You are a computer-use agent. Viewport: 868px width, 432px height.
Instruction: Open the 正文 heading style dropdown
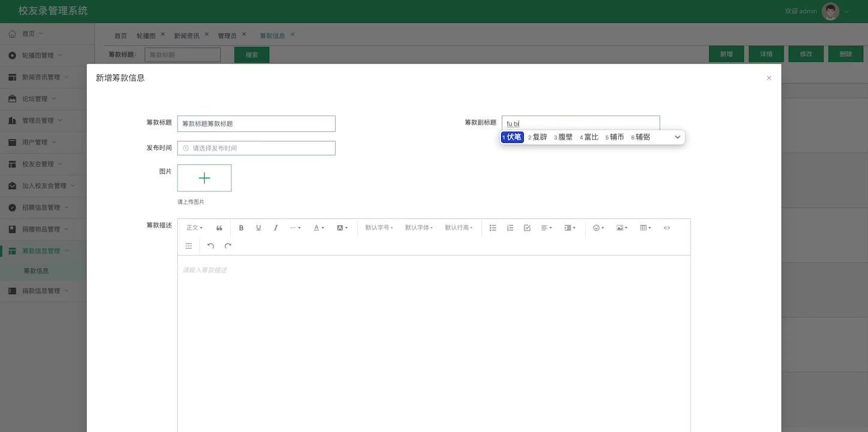point(195,228)
